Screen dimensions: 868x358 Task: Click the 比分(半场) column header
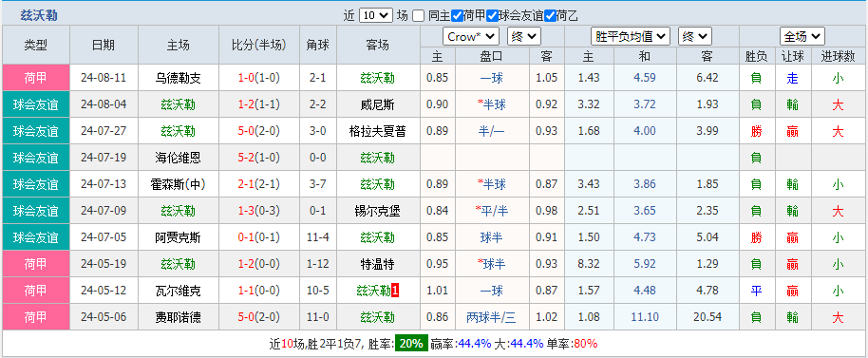[x=259, y=46]
